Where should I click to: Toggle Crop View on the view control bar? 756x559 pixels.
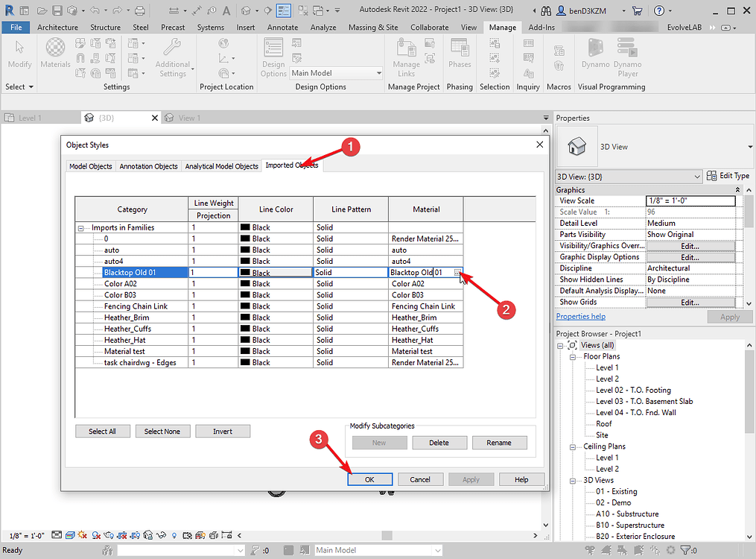point(123,535)
